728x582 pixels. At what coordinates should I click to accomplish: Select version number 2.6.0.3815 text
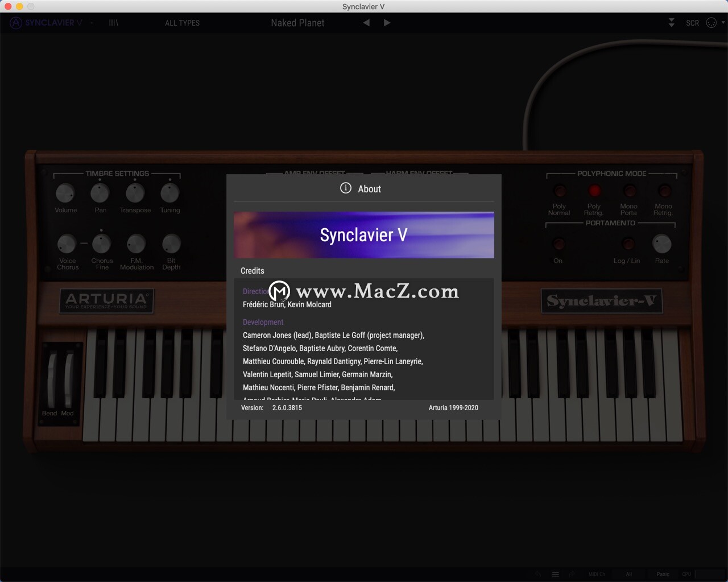(x=287, y=407)
